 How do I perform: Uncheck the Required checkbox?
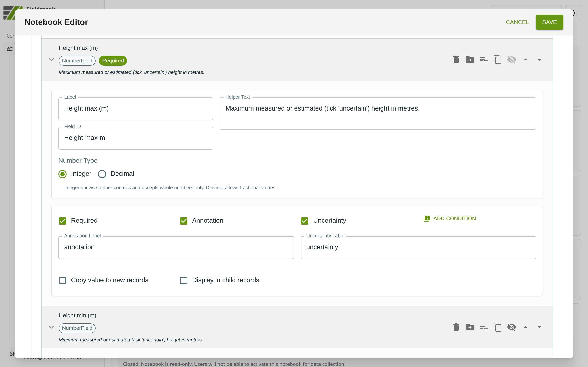point(62,221)
